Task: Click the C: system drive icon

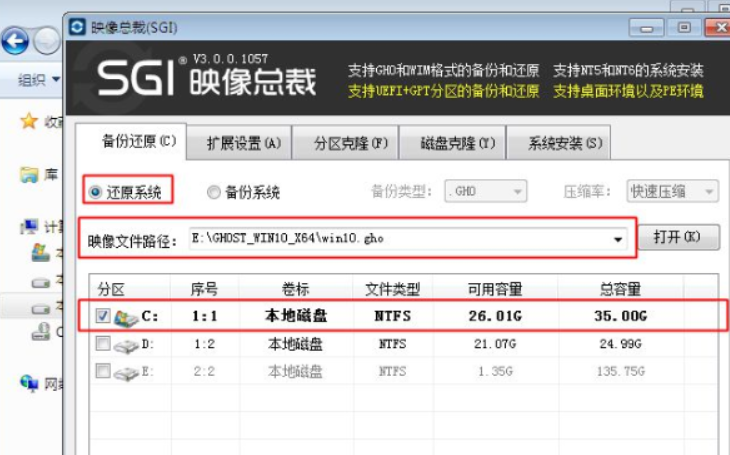Action: (127, 317)
